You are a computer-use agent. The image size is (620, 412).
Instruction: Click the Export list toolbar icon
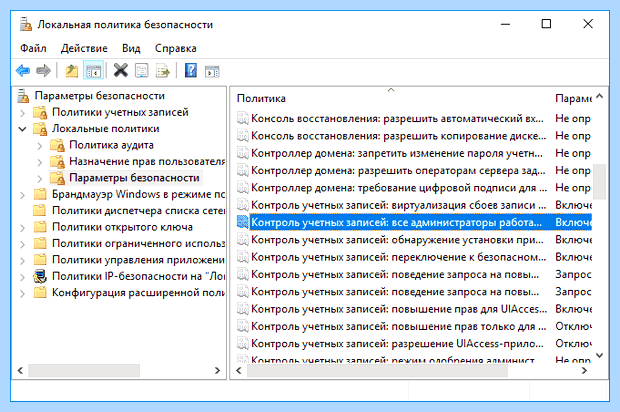click(x=163, y=71)
